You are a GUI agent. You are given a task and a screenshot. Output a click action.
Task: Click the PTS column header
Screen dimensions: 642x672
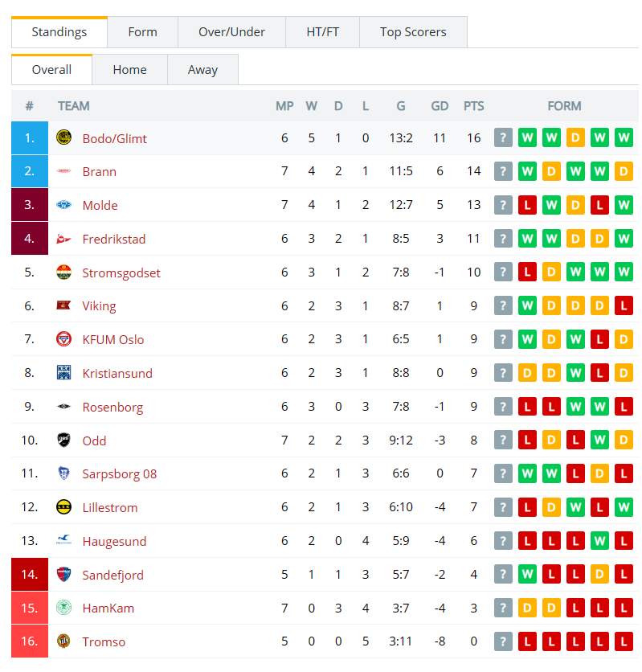tap(474, 106)
